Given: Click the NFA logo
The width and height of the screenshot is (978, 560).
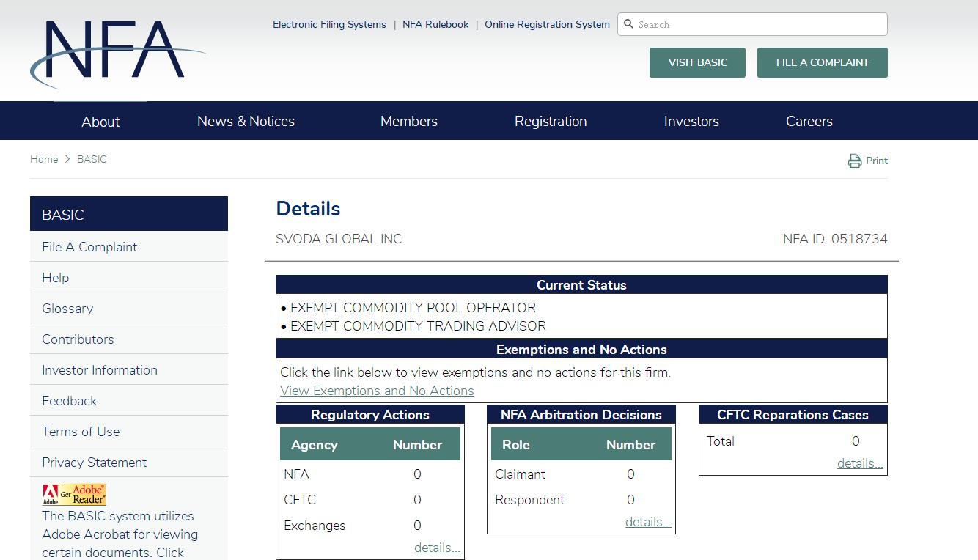Looking at the screenshot, I should [x=117, y=53].
